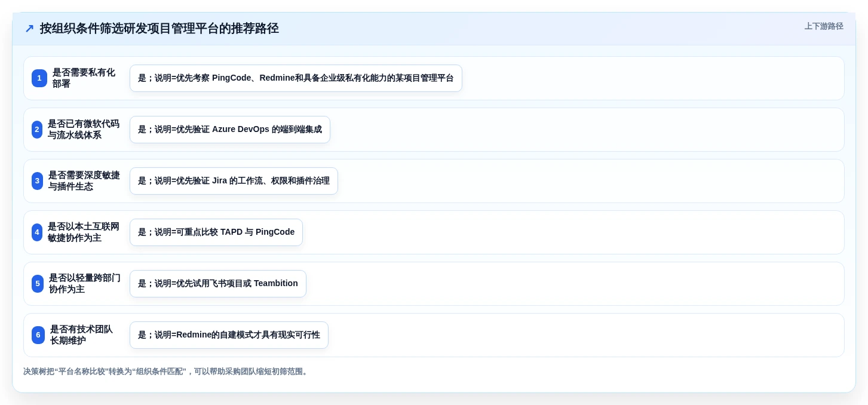This screenshot has height=405, width=868.
Task: Select step number badge 3
Action: tap(37, 181)
